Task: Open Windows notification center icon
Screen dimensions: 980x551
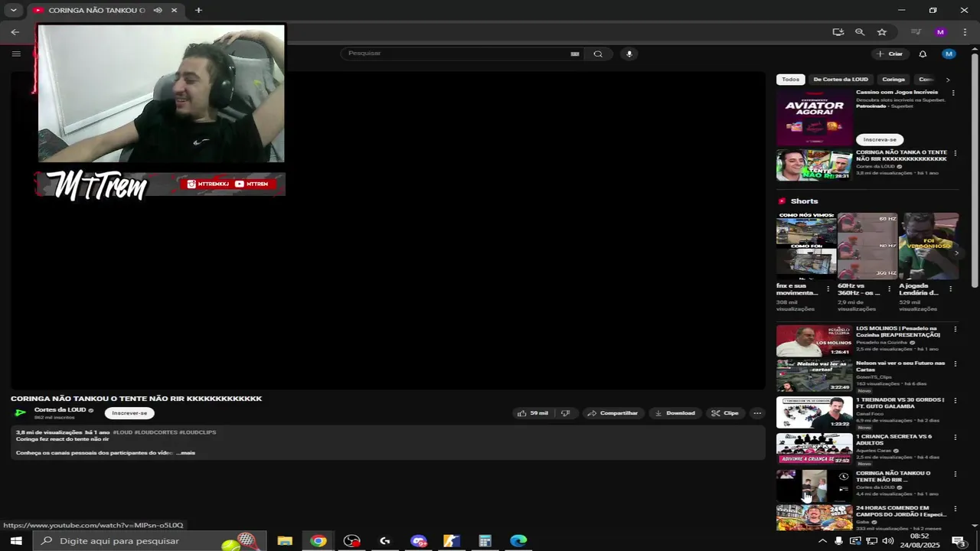Action: [958, 541]
